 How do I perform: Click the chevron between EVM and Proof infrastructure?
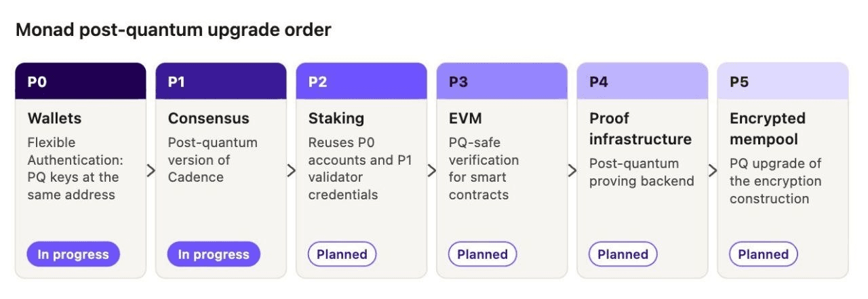pyautogui.click(x=572, y=170)
